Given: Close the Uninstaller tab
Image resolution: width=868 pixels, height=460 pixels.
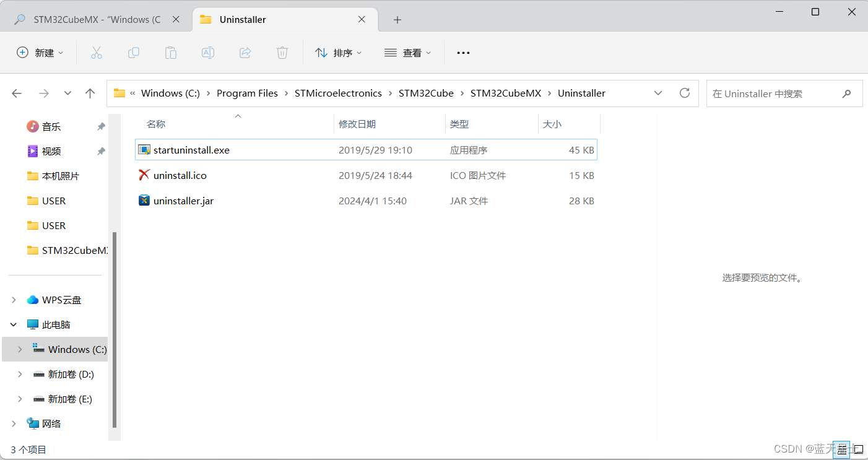Looking at the screenshot, I should tap(362, 19).
